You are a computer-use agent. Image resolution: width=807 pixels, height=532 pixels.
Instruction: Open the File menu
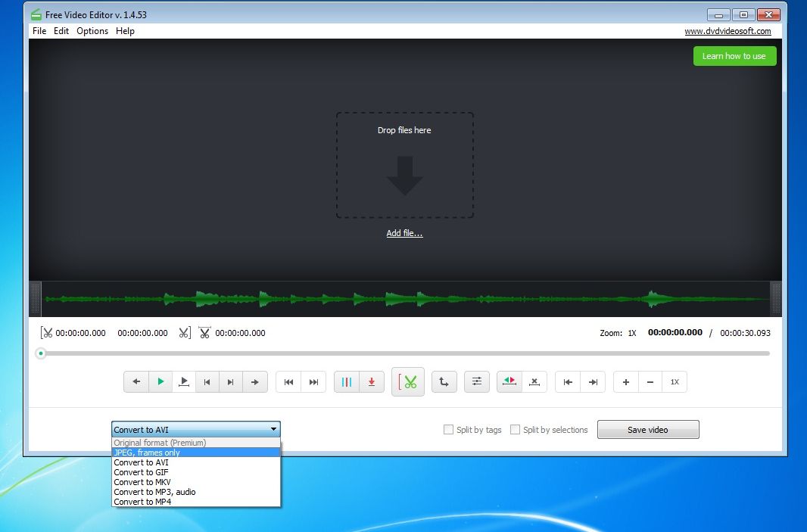pyautogui.click(x=39, y=31)
